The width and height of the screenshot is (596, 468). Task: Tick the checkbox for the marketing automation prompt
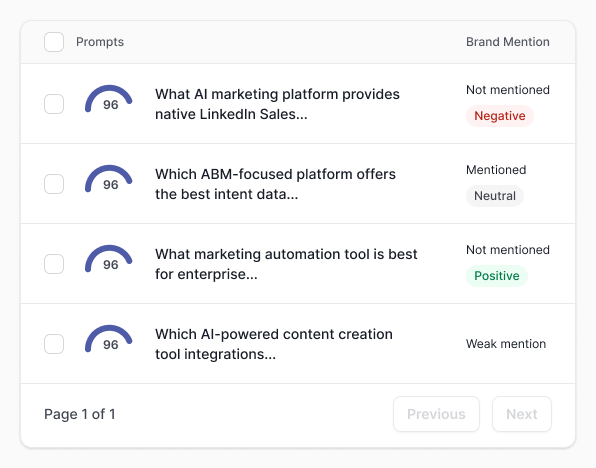54,264
